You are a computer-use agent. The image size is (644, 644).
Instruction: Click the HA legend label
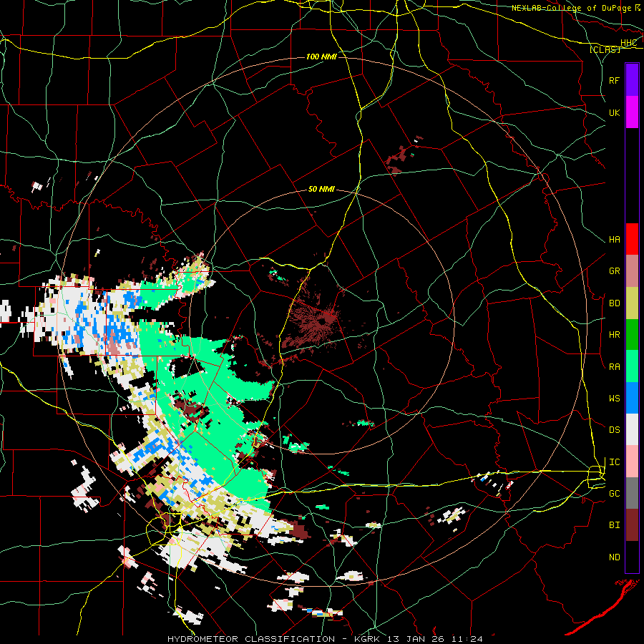tap(615, 240)
